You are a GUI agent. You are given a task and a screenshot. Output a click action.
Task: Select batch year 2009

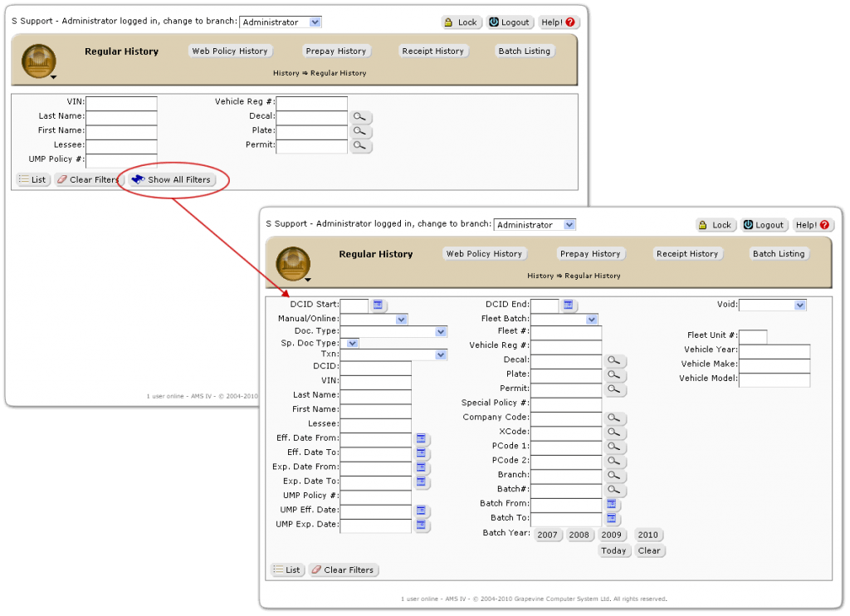[611, 535]
